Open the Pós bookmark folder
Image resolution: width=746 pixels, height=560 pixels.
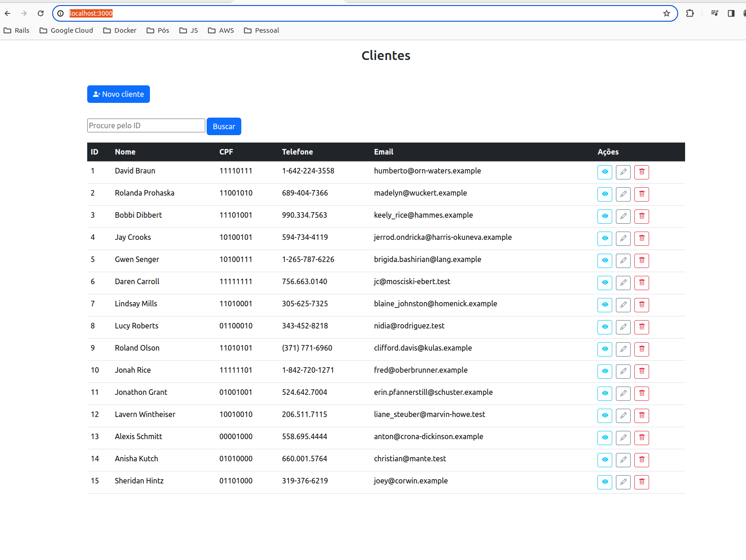[x=158, y=30]
